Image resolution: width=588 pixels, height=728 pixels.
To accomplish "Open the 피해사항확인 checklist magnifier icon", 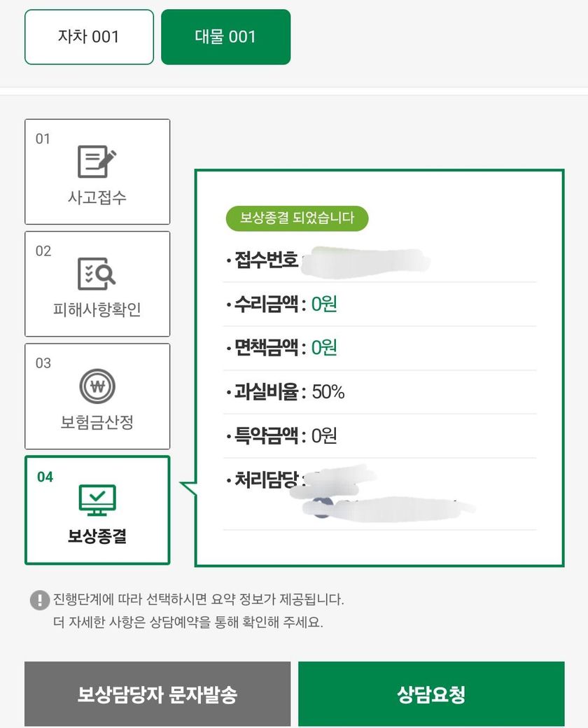I will [x=97, y=274].
